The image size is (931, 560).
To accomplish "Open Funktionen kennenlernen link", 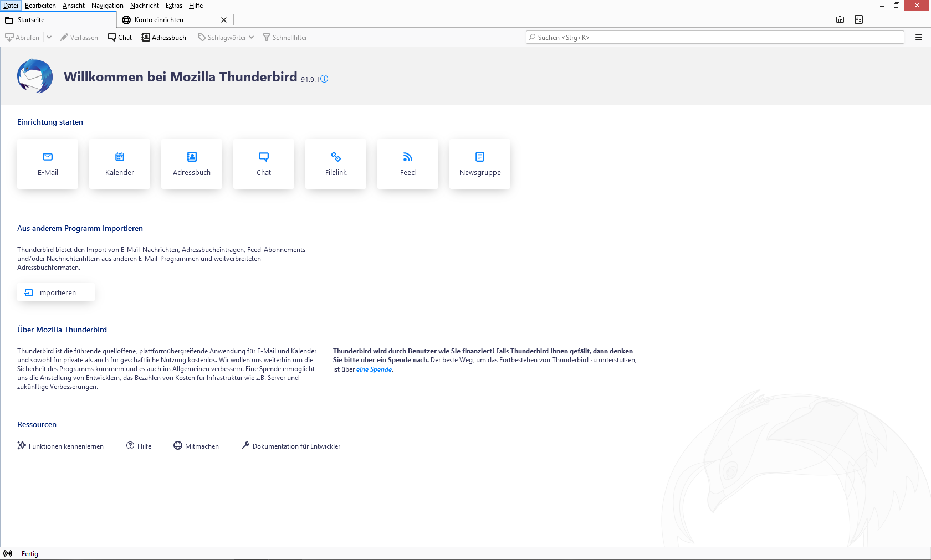I will pyautogui.click(x=60, y=446).
